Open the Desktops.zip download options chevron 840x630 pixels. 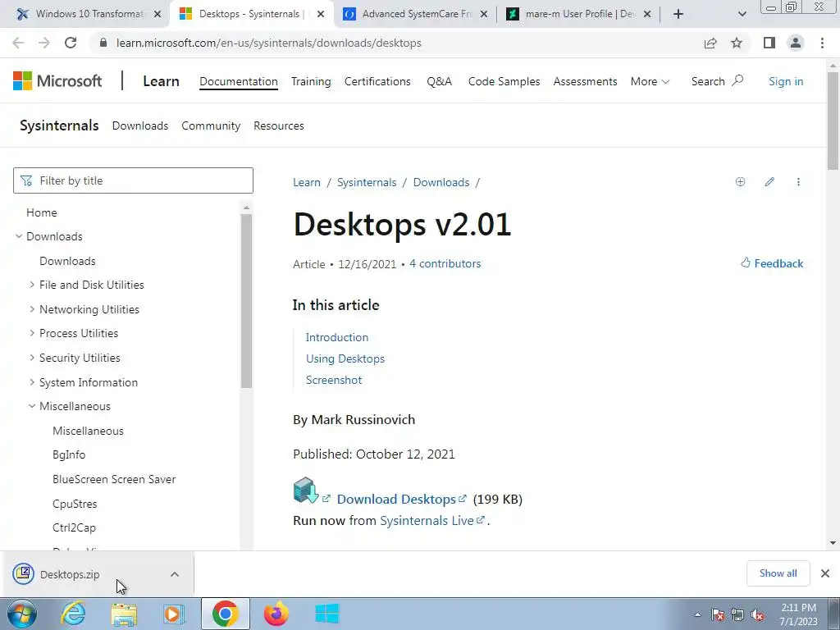click(175, 573)
